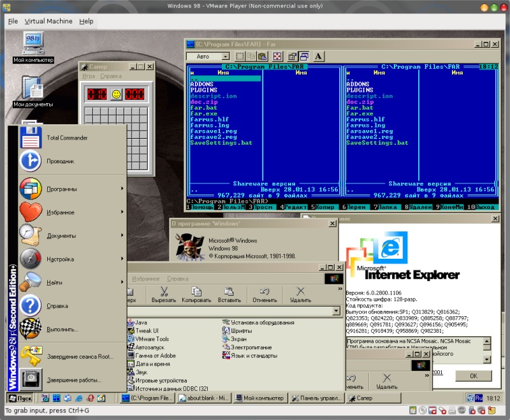Open the Справка menu in Сапер
510x420 pixels.
[x=111, y=76]
